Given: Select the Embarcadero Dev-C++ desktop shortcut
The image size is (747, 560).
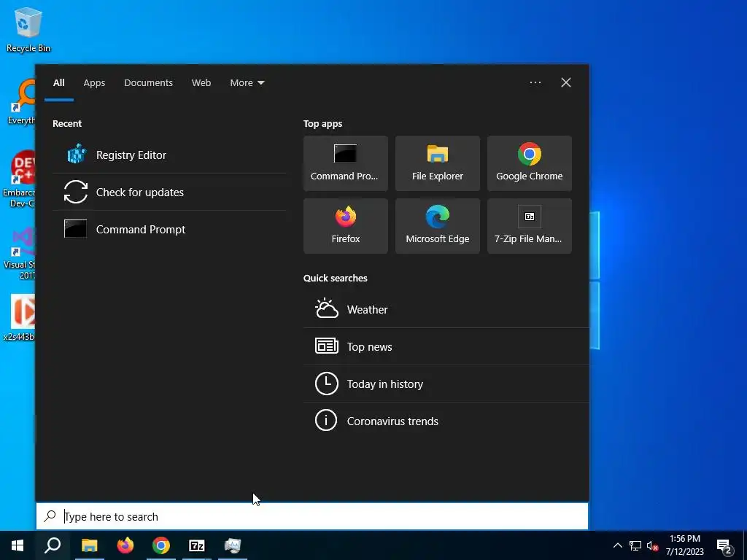Looking at the screenshot, I should coord(20,179).
